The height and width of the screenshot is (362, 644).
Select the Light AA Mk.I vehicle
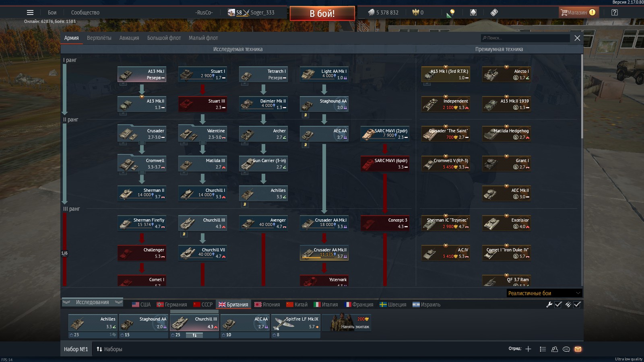(x=324, y=74)
